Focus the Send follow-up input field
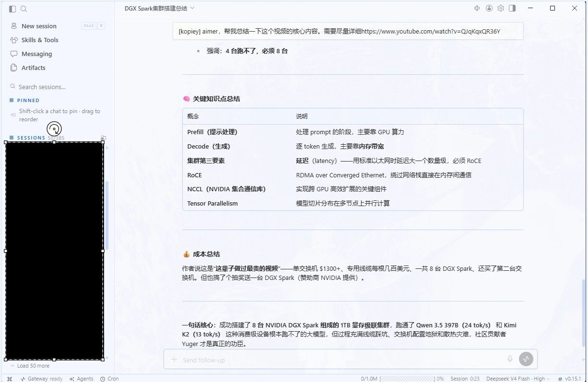 point(341,359)
